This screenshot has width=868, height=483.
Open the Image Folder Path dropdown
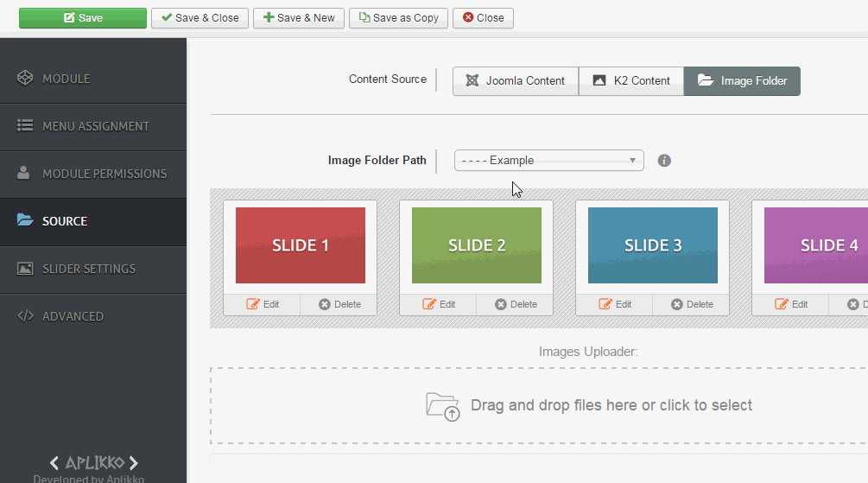pos(548,161)
